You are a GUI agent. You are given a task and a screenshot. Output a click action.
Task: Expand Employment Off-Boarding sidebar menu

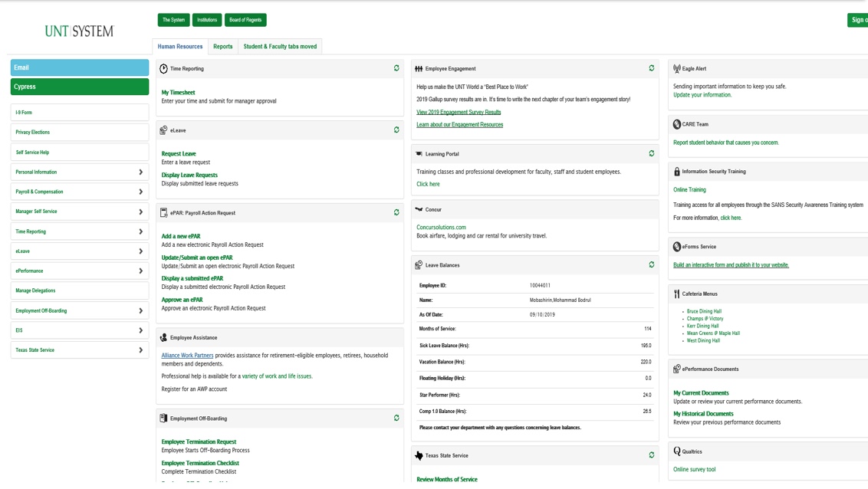pos(140,310)
